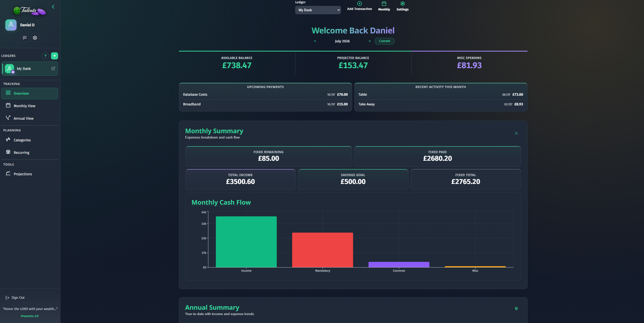The image size is (644, 323).
Task: Click the Projections chart icon
Action: click(8, 173)
